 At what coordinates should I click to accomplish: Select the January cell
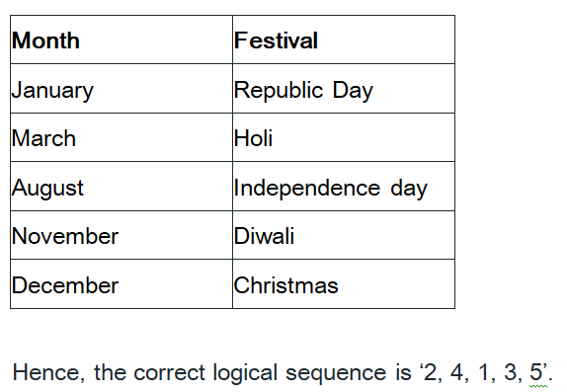[121, 89]
